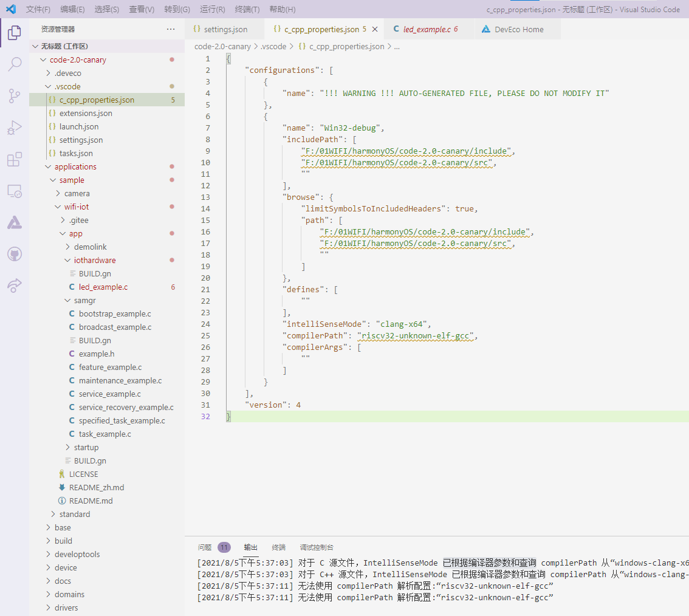689x616 pixels.
Task: Switch to the 终端 panel tab
Action: point(279,547)
